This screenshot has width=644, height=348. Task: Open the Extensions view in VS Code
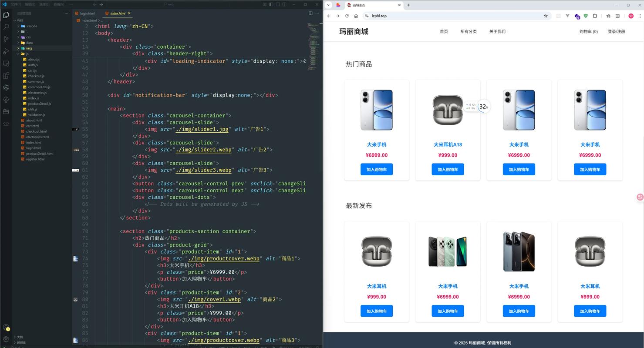tap(6, 75)
